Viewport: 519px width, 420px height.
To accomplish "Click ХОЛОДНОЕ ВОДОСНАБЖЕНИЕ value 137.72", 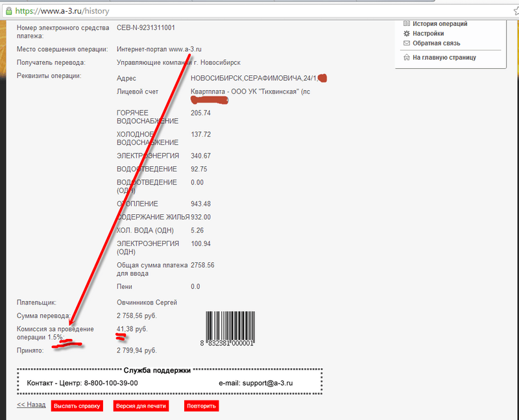I will [x=200, y=134].
